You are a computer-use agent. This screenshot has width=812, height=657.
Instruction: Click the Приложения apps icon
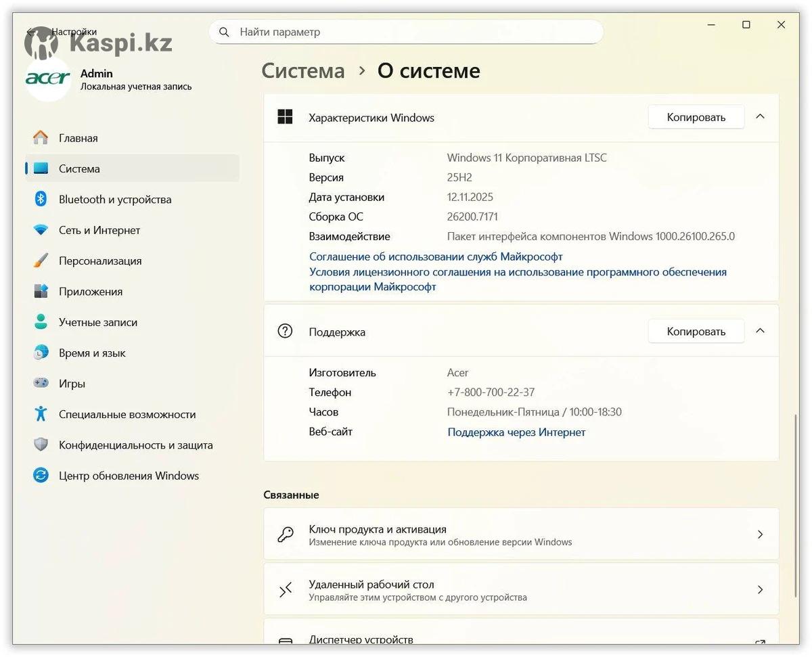click(x=41, y=292)
